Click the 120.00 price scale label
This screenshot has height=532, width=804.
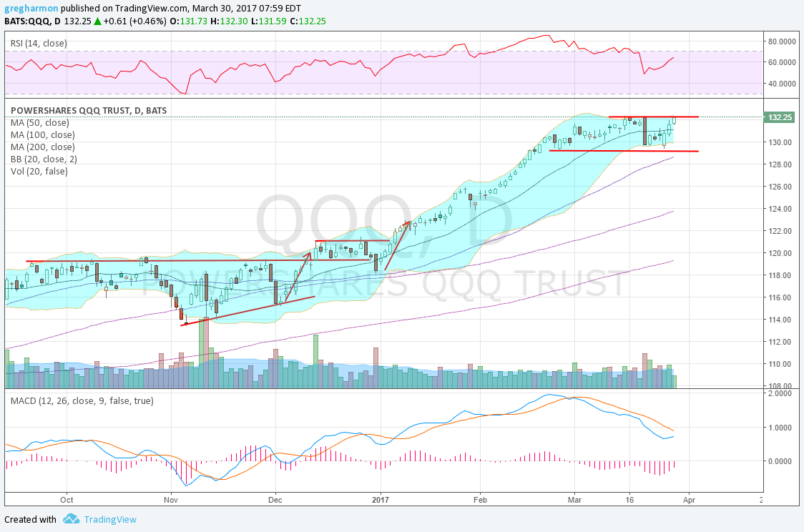780,253
